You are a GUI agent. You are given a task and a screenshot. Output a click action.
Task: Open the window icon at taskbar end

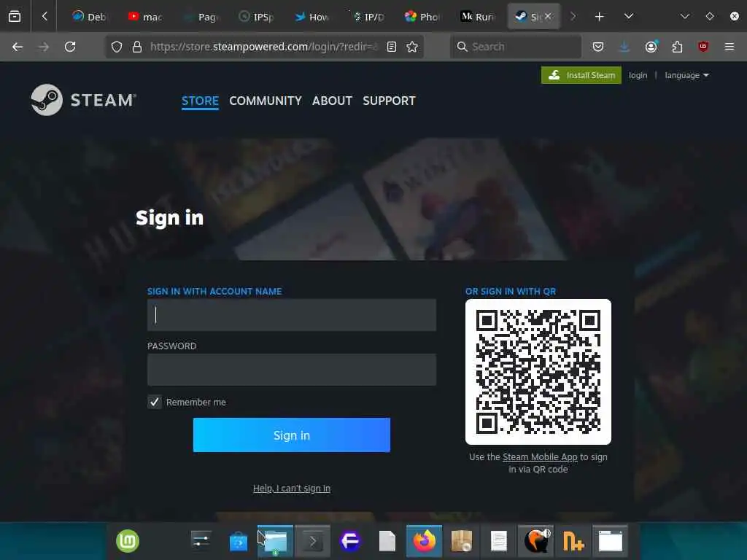pyautogui.click(x=611, y=541)
